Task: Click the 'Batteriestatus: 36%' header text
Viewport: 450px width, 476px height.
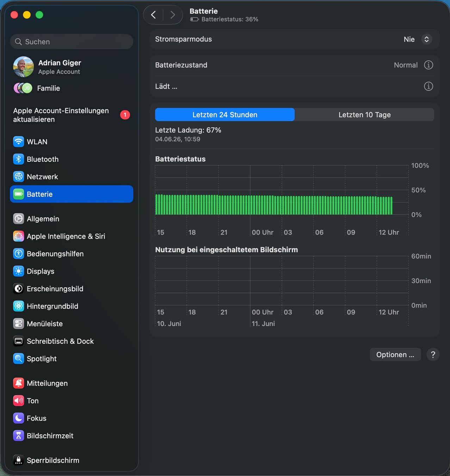Action: pyautogui.click(x=230, y=19)
